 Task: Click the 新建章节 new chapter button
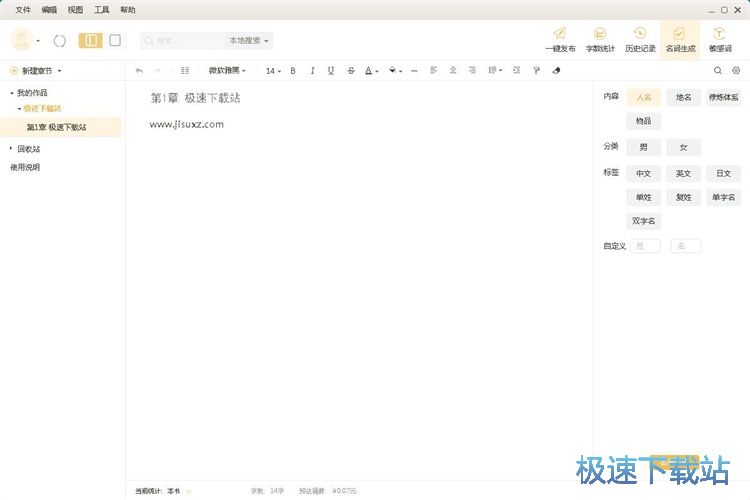click(32, 71)
